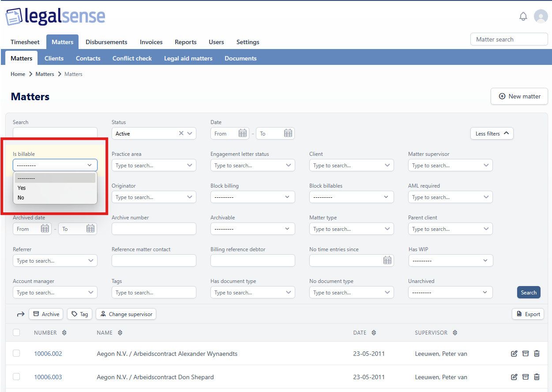Open calendar for No time entries since

click(387, 260)
